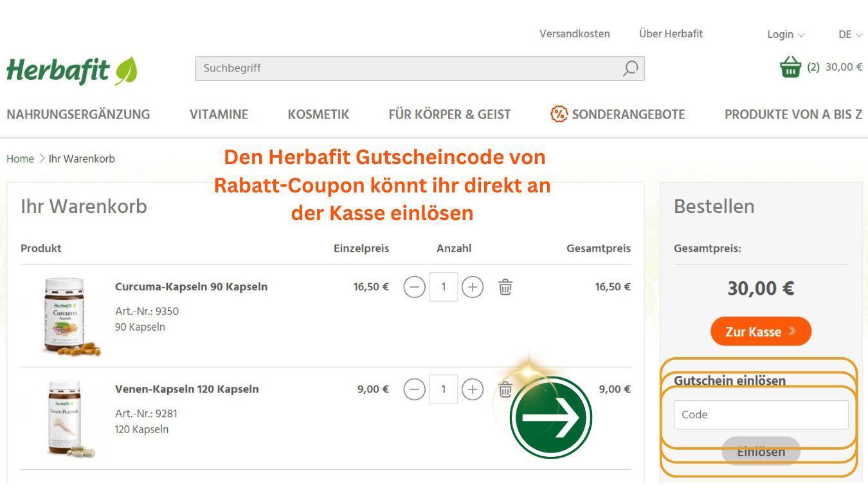Viewport: 868px width, 502px height.
Task: Click the search magnifier icon
Action: coord(630,68)
